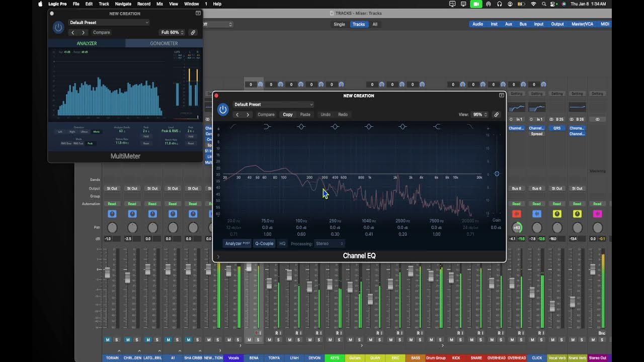Open the Mix menu

(x=159, y=4)
